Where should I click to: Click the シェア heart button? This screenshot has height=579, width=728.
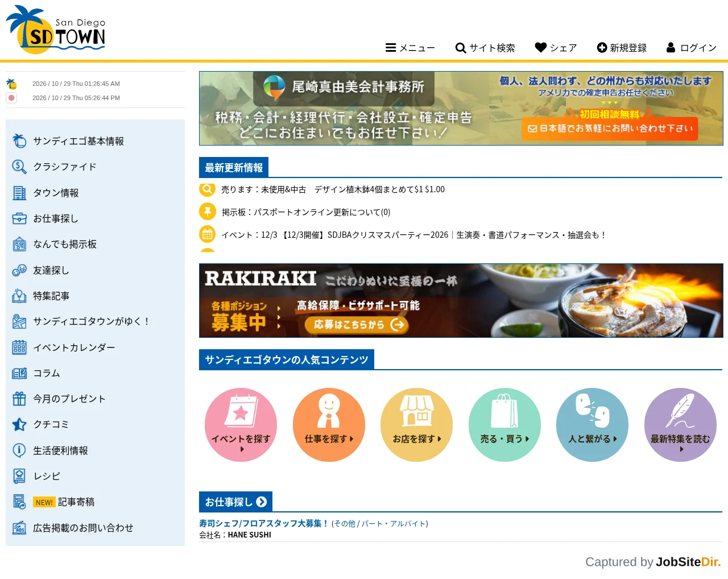(556, 48)
